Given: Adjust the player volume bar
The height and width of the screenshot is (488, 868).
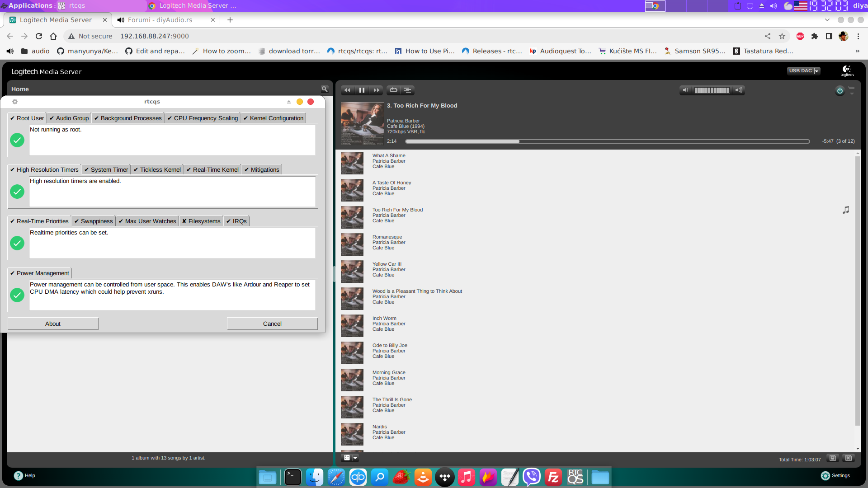Looking at the screenshot, I should click(x=712, y=90).
